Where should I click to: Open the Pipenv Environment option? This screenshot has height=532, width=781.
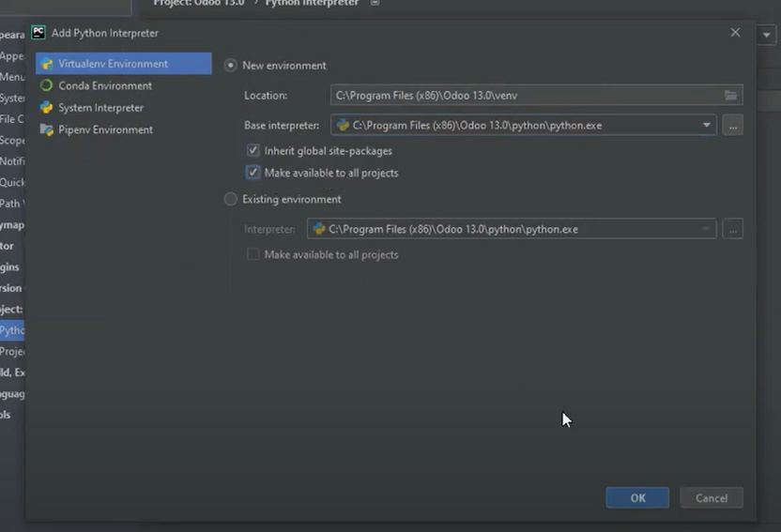point(105,129)
